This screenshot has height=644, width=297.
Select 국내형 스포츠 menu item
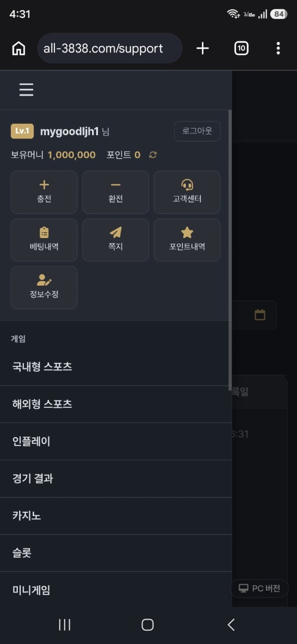pos(116,367)
